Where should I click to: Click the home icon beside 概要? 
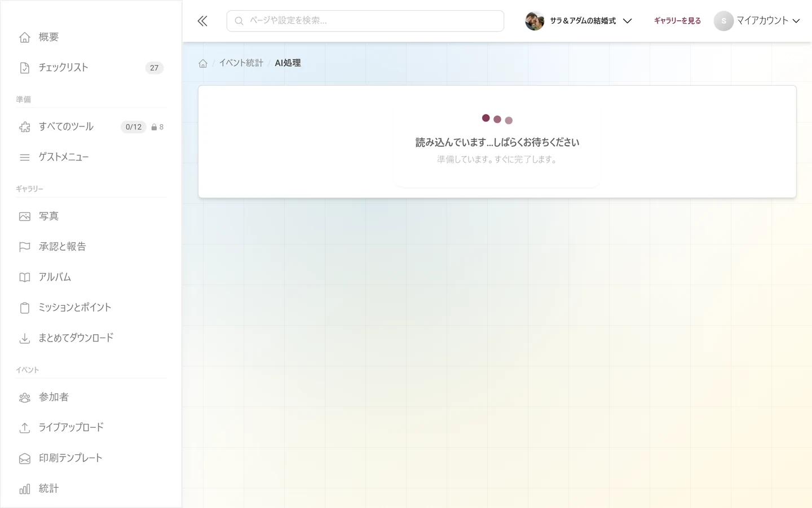[25, 37]
